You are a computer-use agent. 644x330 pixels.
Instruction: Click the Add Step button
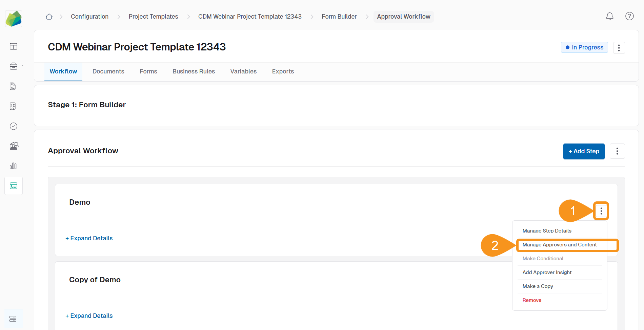[584, 151]
